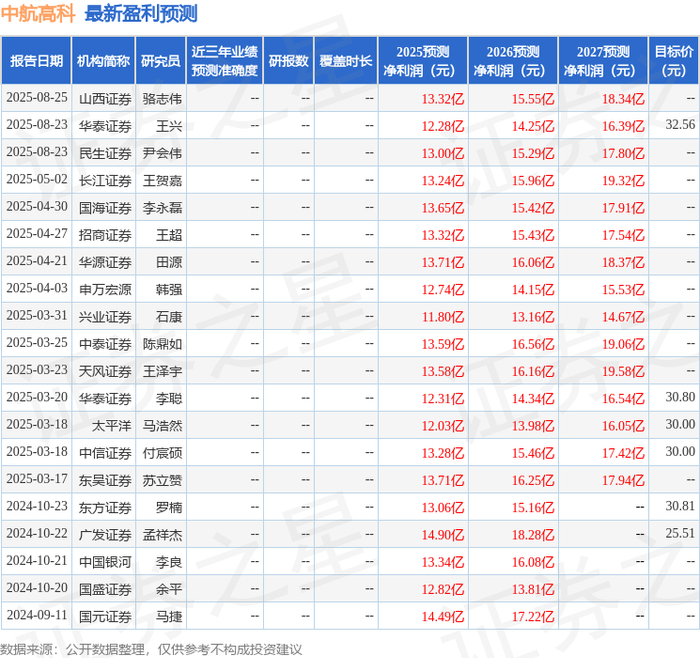700x658 pixels.
Task: Select 兴业证券 institution cell
Action: (x=105, y=317)
